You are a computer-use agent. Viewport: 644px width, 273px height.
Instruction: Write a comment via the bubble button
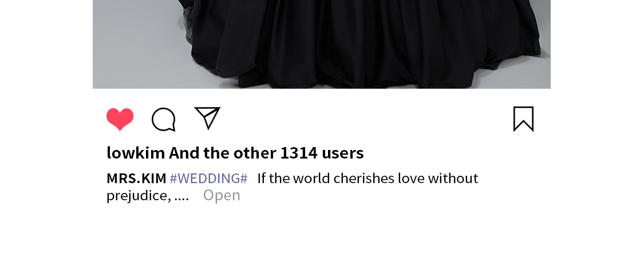164,120
